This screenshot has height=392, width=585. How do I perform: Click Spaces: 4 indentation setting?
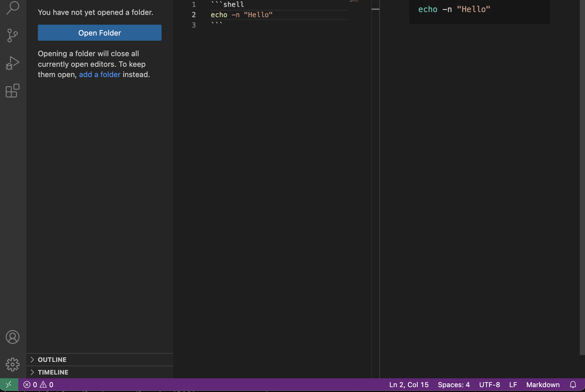pos(454,385)
